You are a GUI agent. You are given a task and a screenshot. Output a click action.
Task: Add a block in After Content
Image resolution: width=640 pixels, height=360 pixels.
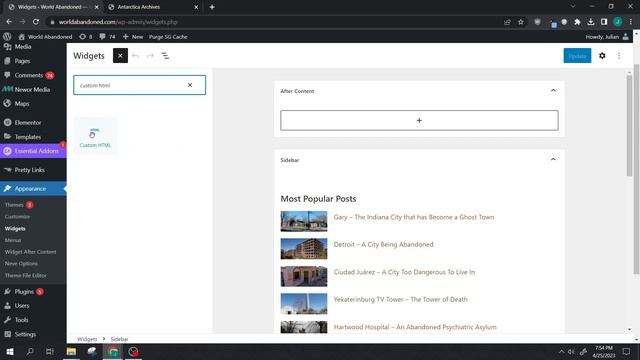(419, 120)
